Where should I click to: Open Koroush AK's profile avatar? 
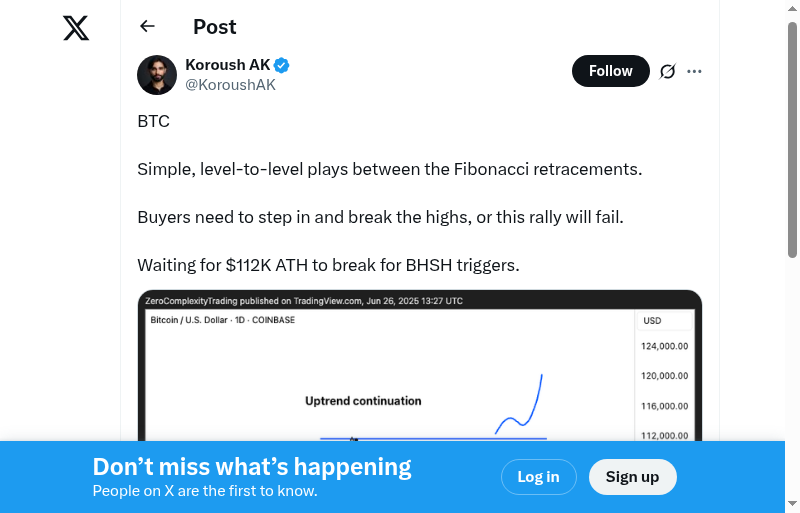[157, 75]
